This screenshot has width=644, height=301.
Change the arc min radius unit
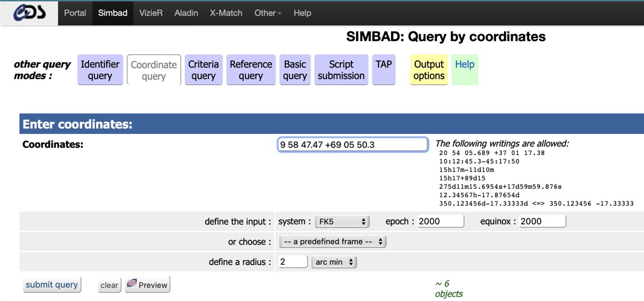(334, 262)
